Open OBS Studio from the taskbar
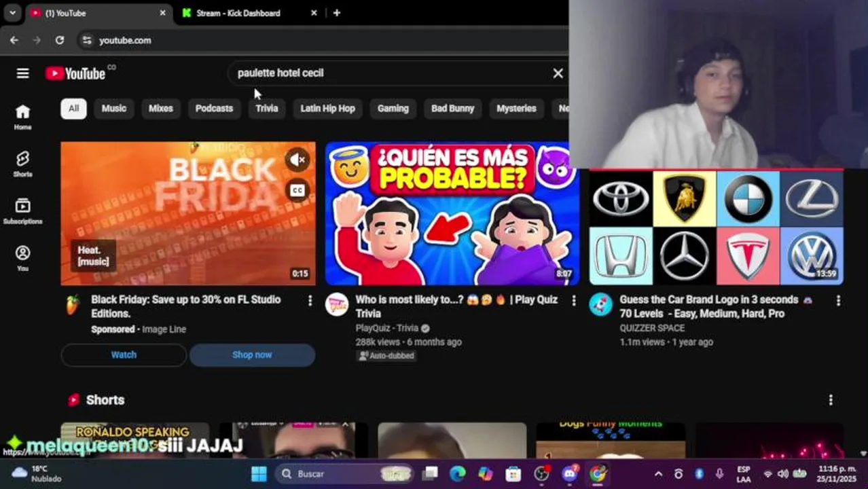868x489 pixels. tap(541, 473)
